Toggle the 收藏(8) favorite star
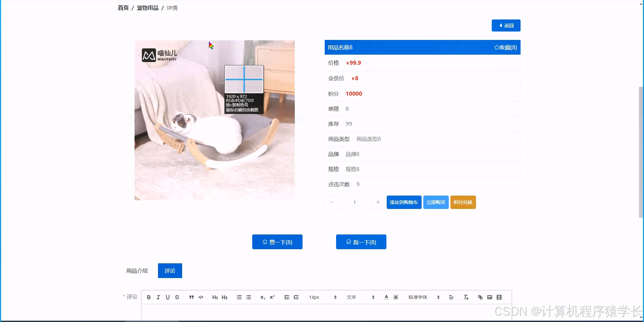This screenshot has height=322, width=644. point(505,47)
